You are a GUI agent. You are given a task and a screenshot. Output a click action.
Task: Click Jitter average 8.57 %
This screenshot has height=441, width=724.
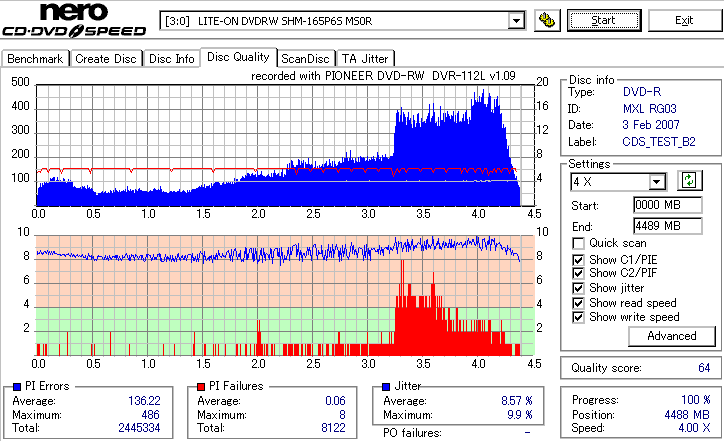click(517, 401)
